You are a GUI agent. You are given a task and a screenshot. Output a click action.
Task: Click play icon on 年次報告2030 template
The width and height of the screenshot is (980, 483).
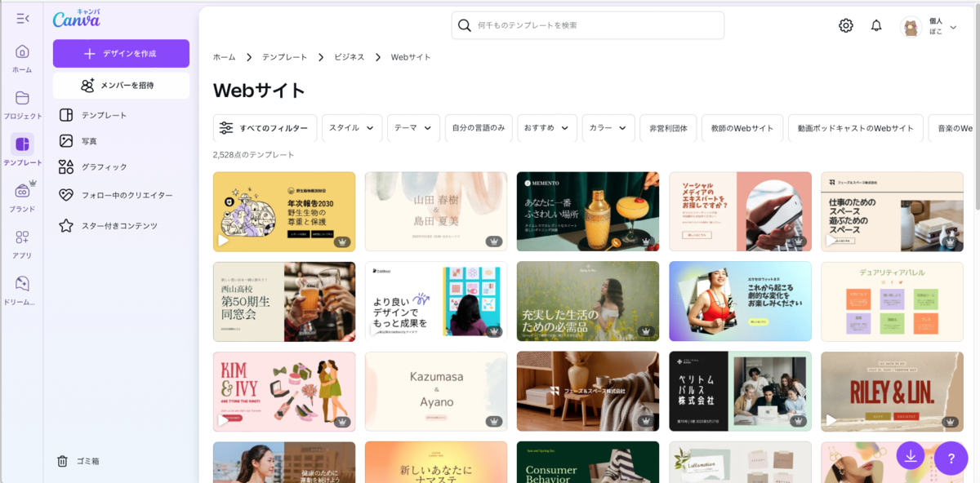pos(223,241)
